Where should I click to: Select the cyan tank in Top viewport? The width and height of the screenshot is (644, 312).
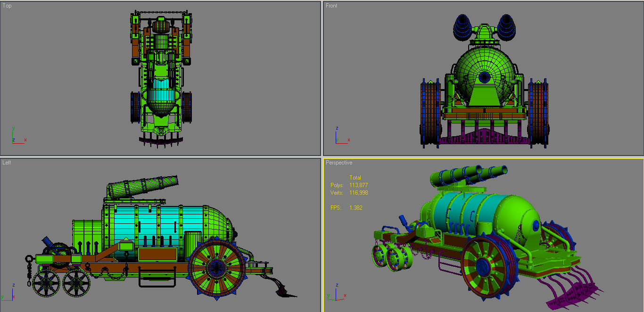coord(162,90)
